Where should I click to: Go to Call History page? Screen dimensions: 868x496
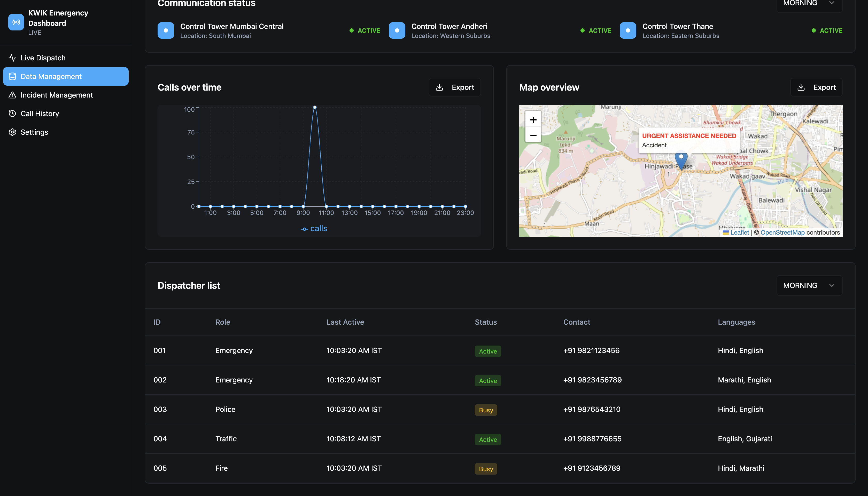click(40, 114)
